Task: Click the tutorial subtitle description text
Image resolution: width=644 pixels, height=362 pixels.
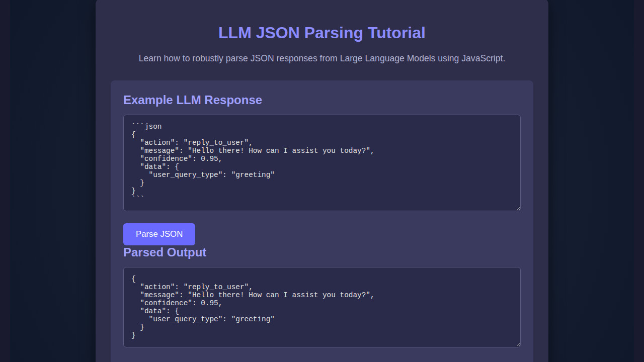Action: [321, 58]
